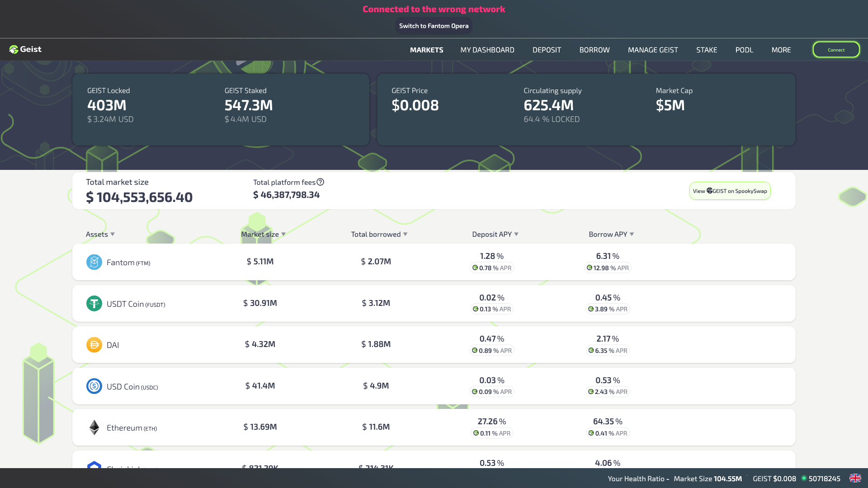Viewport: 868px width, 488px height.
Task: View GEIST on SpookySwap
Action: tap(730, 191)
